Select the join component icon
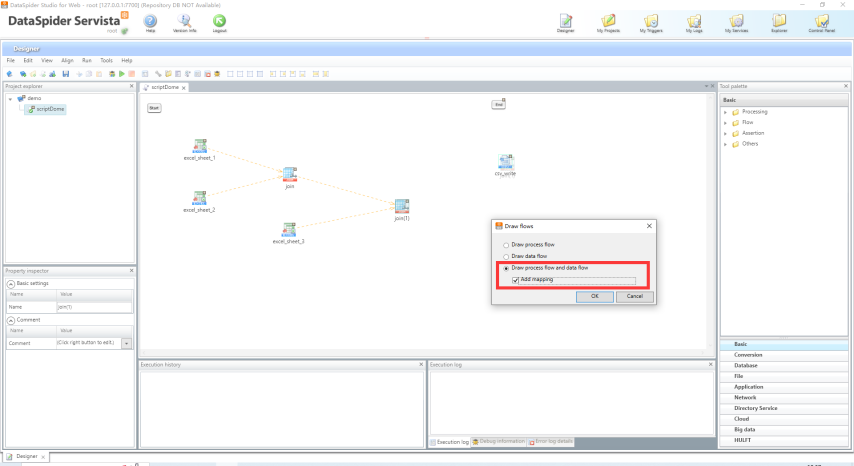The image size is (854, 466). pos(290,174)
